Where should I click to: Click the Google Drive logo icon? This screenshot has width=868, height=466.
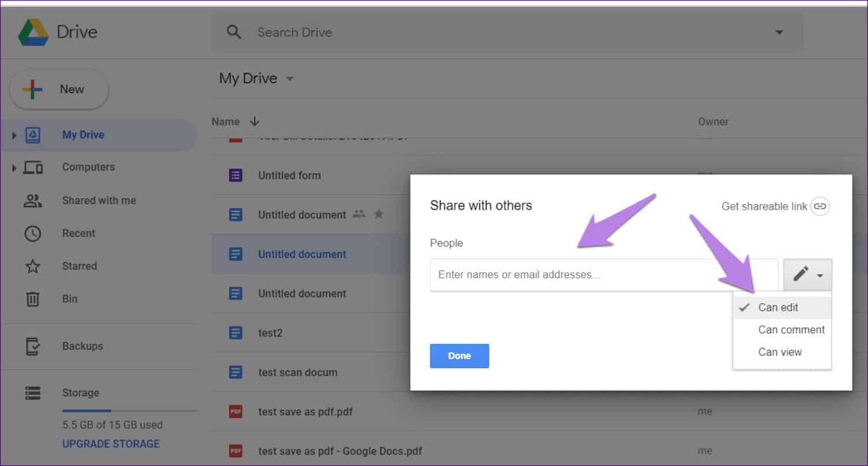(x=33, y=32)
